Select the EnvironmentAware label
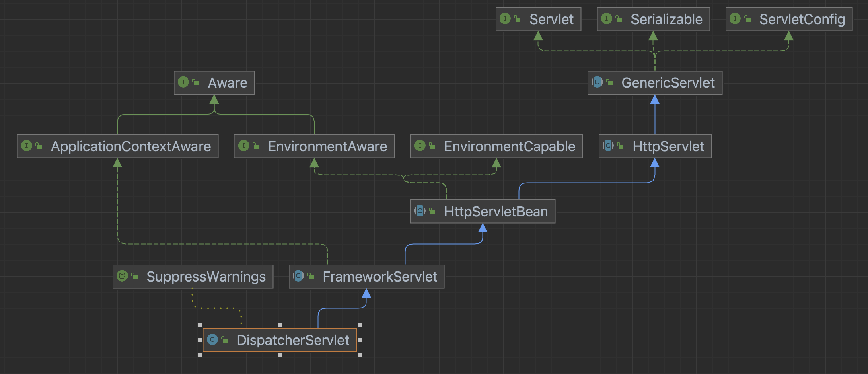 [x=327, y=146]
